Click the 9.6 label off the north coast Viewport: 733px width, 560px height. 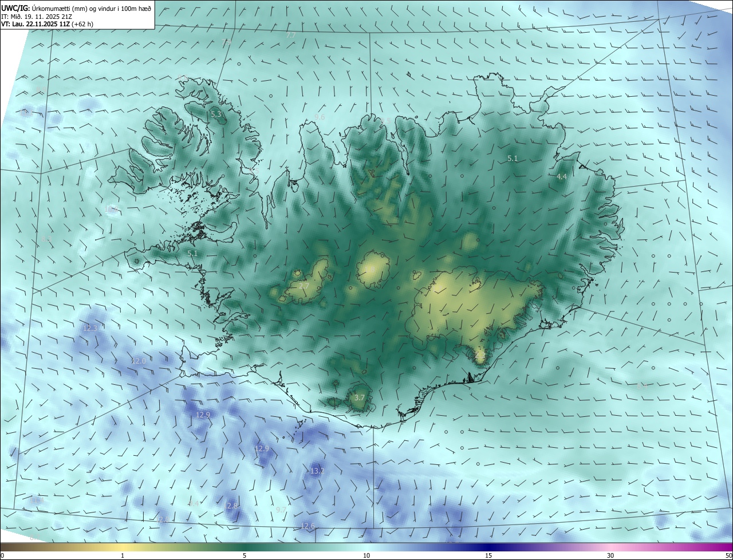pos(320,117)
